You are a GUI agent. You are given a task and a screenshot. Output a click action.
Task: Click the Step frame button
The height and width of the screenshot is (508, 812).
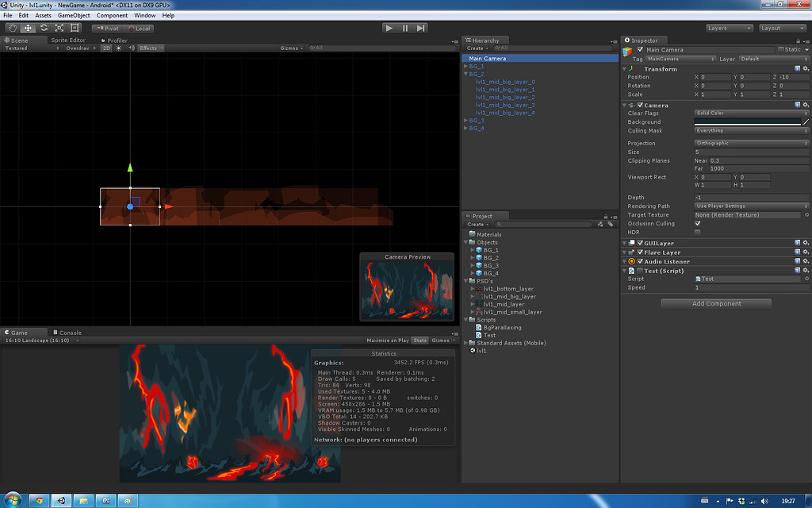point(420,27)
